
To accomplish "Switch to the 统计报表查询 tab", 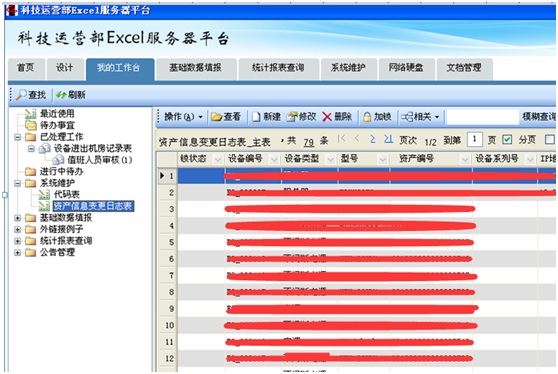I will click(x=278, y=68).
